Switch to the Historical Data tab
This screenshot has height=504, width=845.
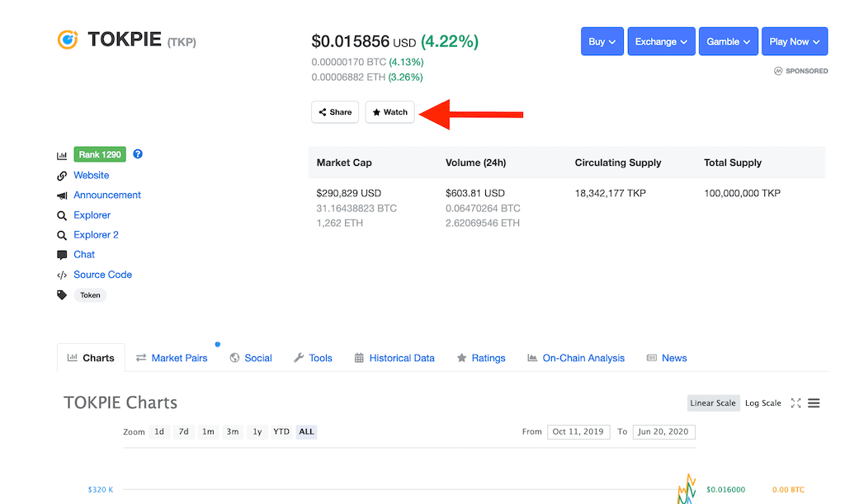pyautogui.click(x=394, y=358)
